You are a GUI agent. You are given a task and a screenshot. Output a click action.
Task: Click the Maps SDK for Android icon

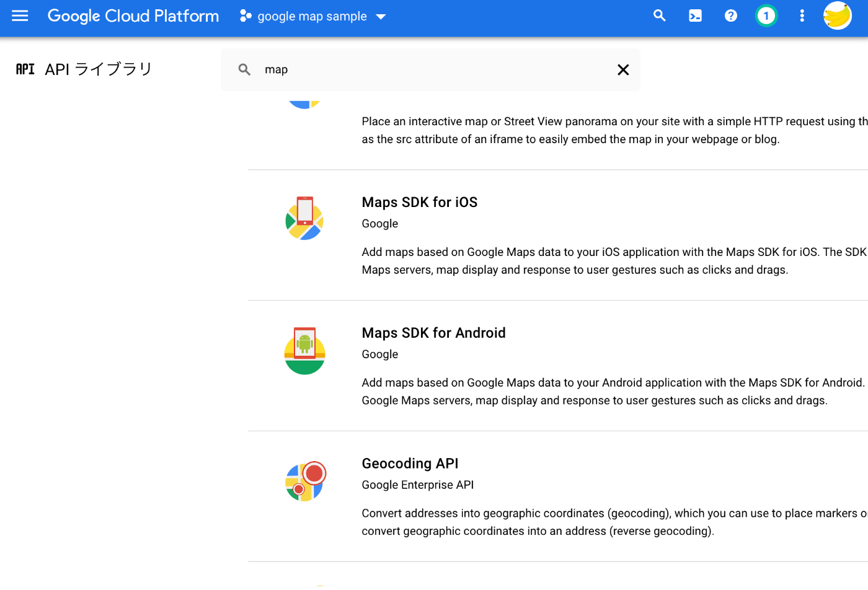click(304, 351)
